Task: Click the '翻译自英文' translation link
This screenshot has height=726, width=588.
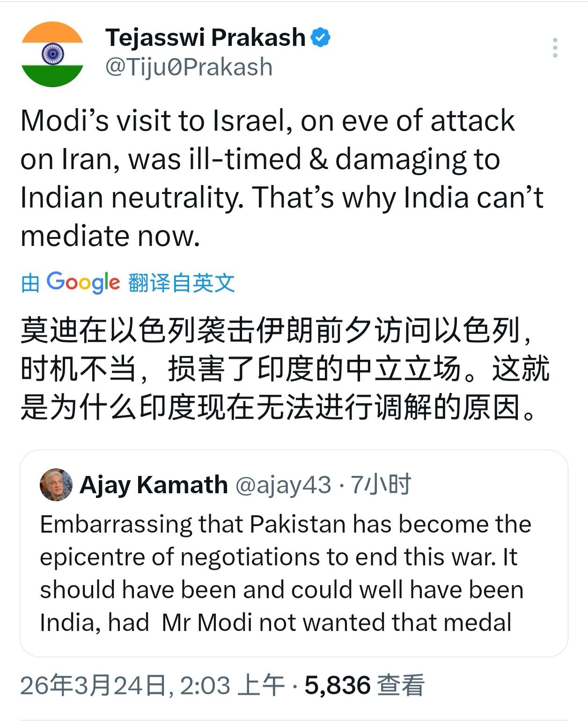Action: click(181, 283)
